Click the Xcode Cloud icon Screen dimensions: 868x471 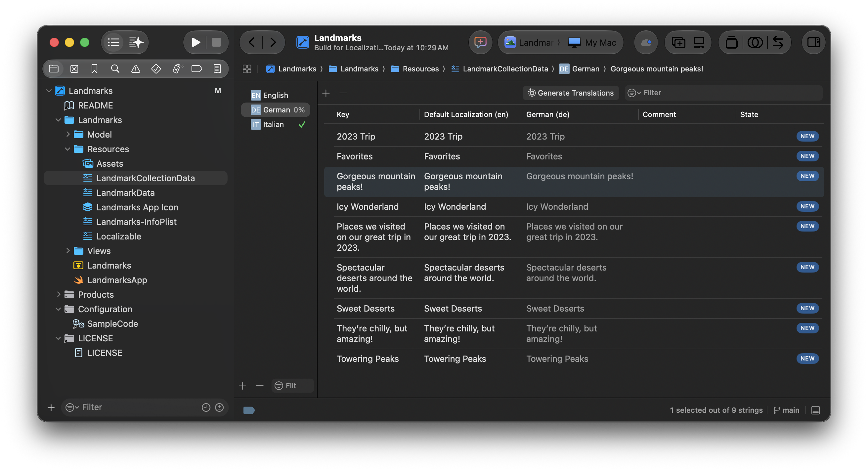(646, 42)
